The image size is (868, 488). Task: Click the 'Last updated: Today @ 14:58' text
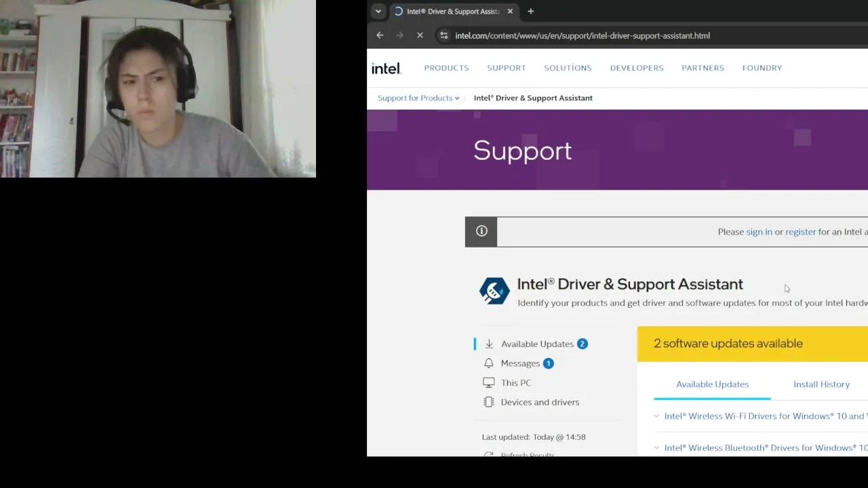(534, 437)
